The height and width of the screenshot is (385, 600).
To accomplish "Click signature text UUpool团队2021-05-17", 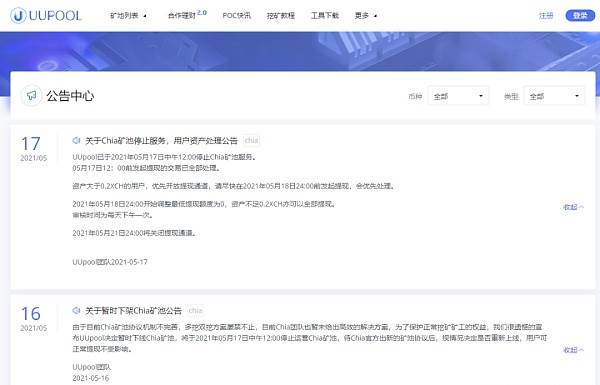I will tap(110, 262).
